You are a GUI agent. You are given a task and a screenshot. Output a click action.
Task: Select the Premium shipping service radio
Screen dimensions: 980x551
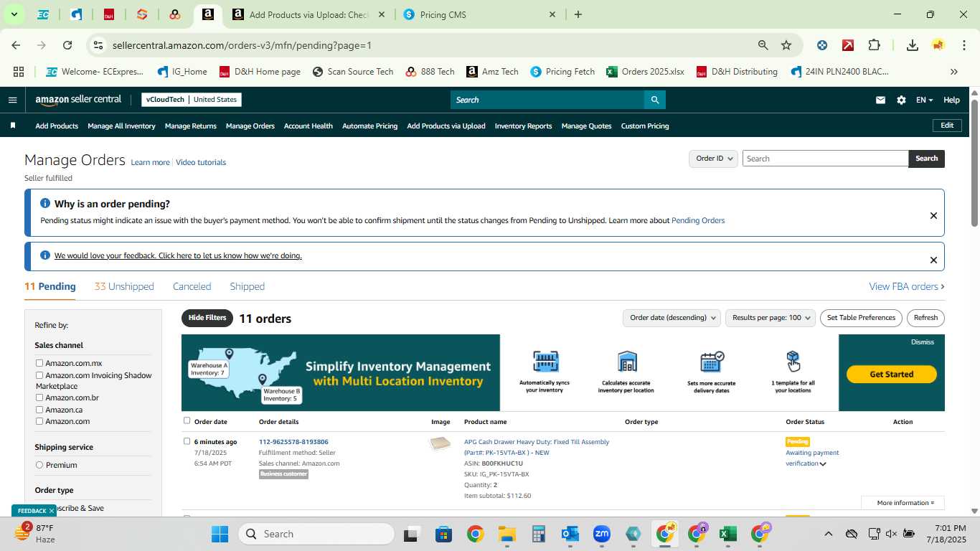tap(39, 465)
